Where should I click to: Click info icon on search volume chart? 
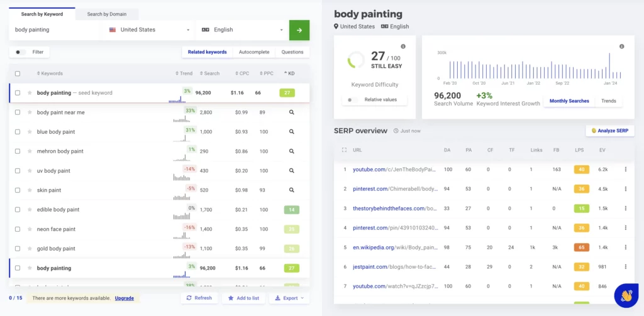(621, 46)
